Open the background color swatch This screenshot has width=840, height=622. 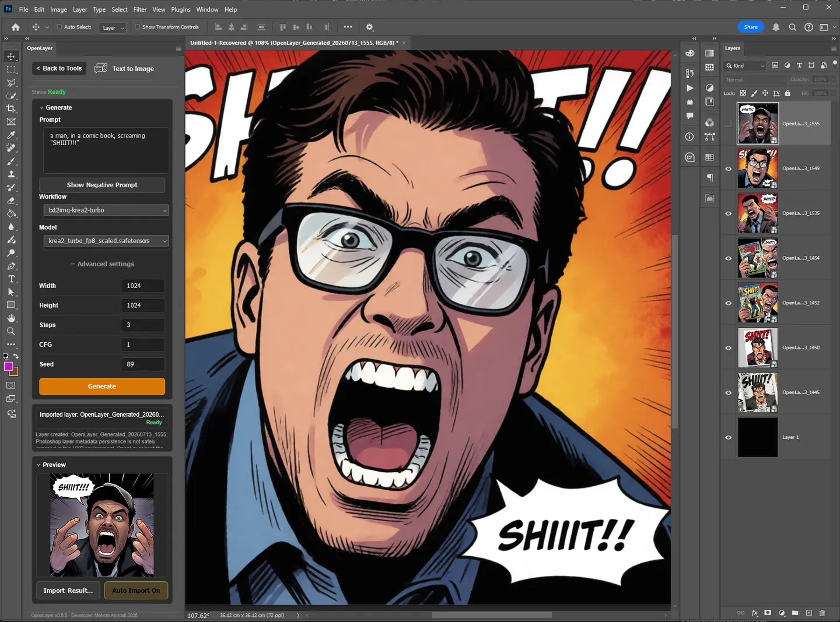click(x=15, y=372)
